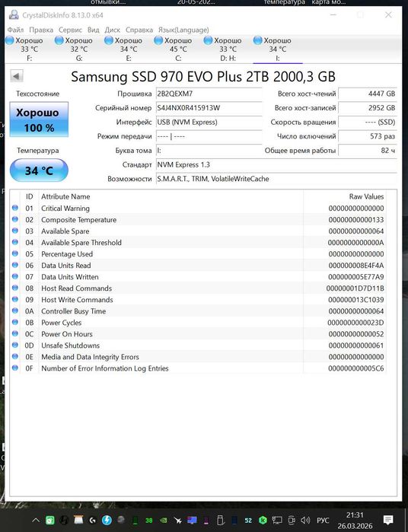Viewport: 408px width, 532px height.
Task: Click the blue status dot for Power Cycles
Action: (15, 322)
